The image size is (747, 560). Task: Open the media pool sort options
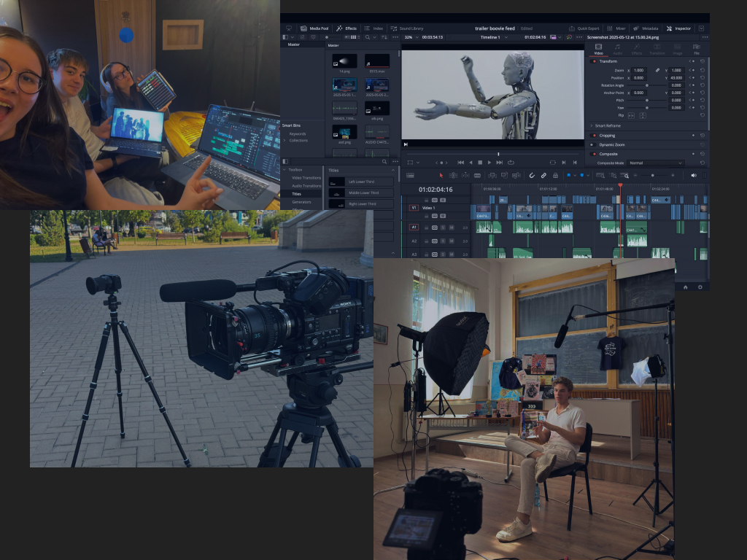pyautogui.click(x=384, y=37)
